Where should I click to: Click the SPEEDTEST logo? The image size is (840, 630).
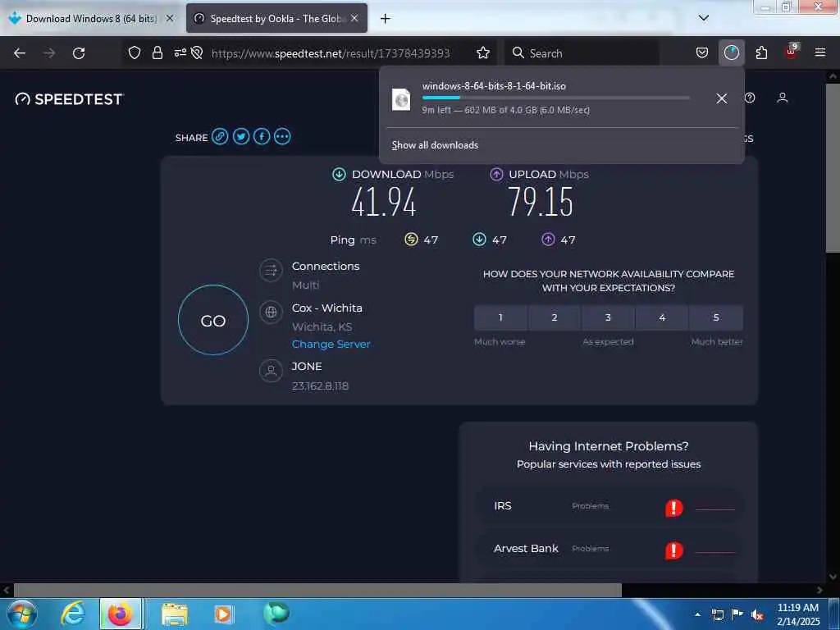pyautogui.click(x=70, y=99)
